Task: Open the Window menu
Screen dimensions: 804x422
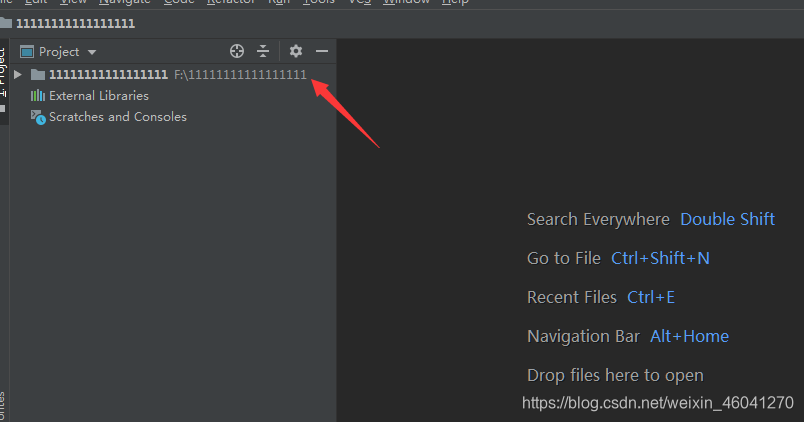Action: coord(406,2)
